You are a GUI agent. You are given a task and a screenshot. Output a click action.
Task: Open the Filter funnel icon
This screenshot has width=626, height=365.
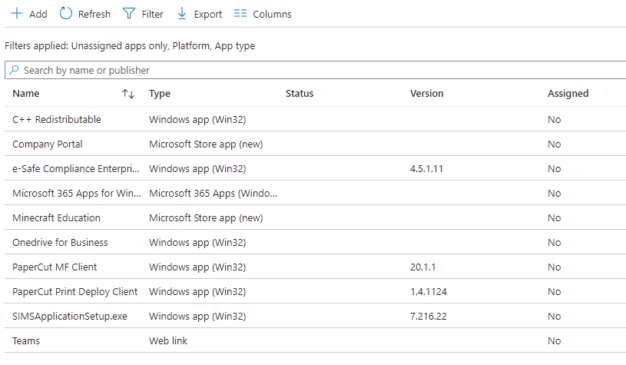click(x=129, y=14)
